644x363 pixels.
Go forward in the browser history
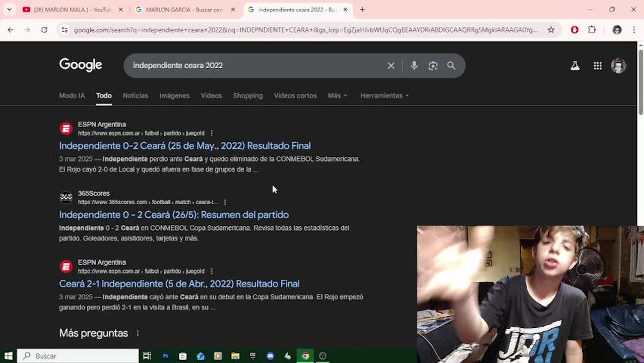27,30
